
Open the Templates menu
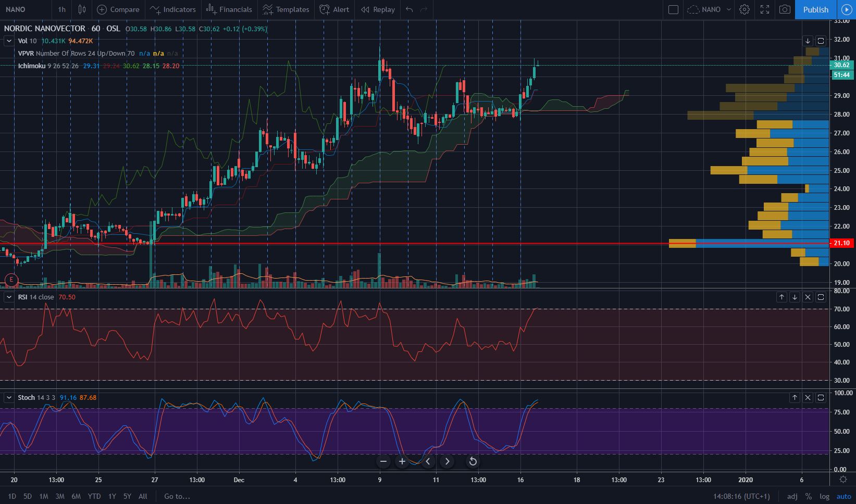point(286,9)
